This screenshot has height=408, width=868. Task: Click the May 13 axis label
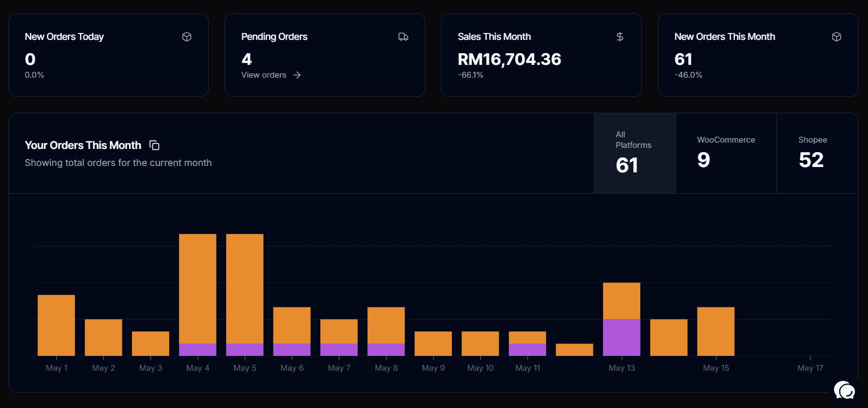[622, 368]
